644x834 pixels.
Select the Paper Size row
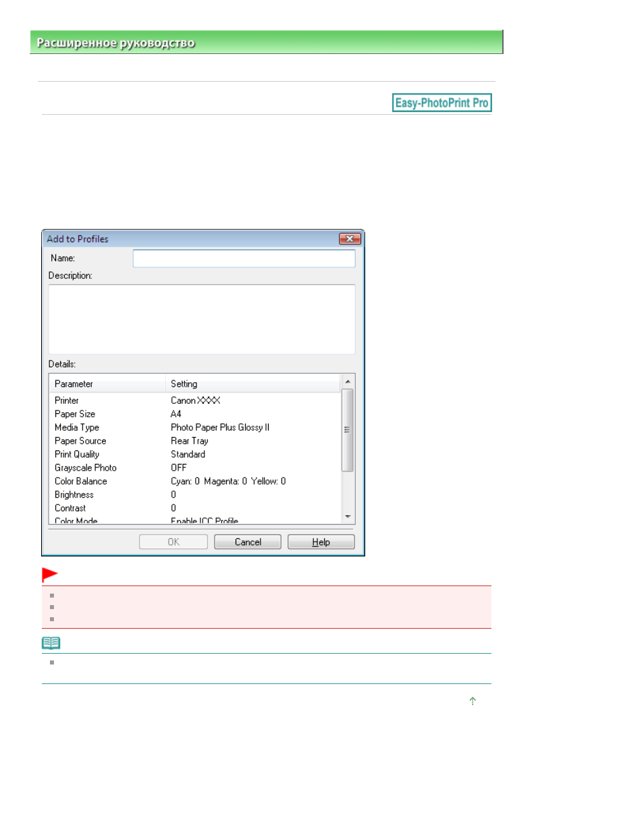[x=195, y=414]
